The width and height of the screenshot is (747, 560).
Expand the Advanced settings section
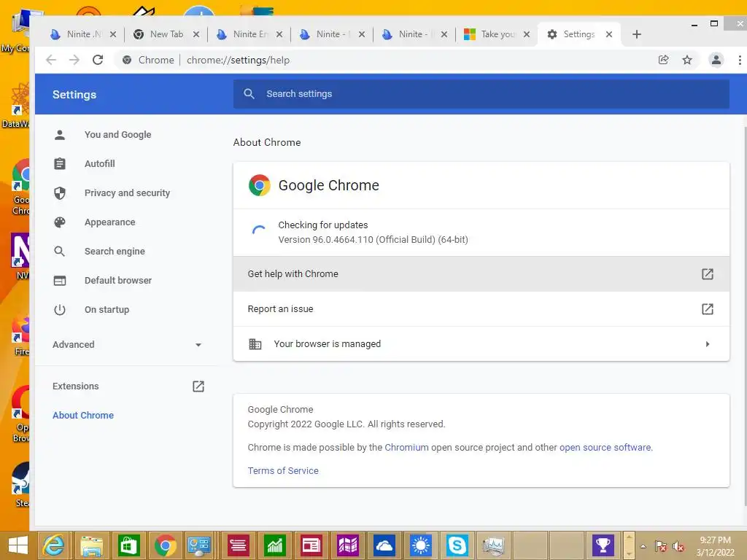click(127, 344)
